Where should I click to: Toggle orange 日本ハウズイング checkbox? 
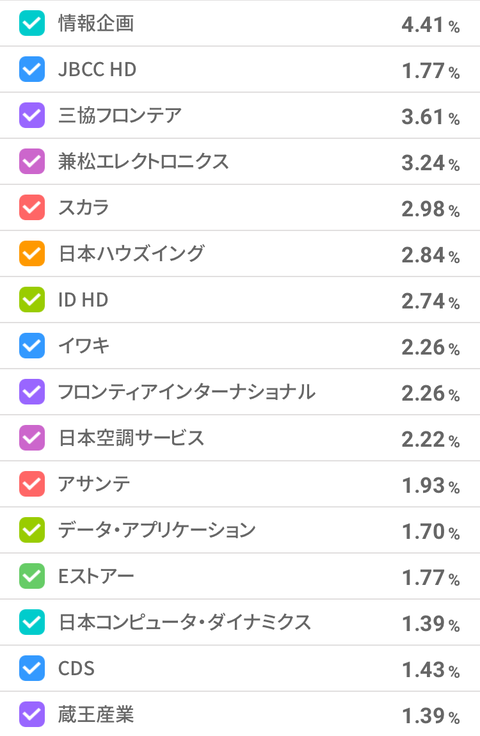tap(32, 253)
